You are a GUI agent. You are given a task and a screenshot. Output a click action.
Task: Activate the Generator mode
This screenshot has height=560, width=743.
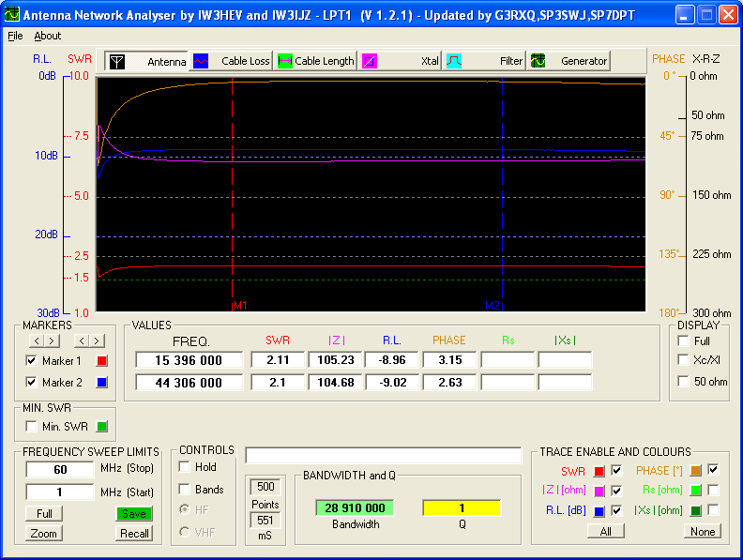(x=569, y=61)
